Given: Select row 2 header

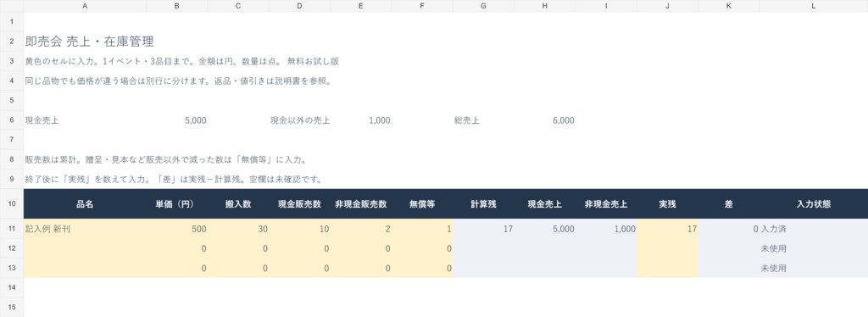Looking at the screenshot, I should (12, 42).
